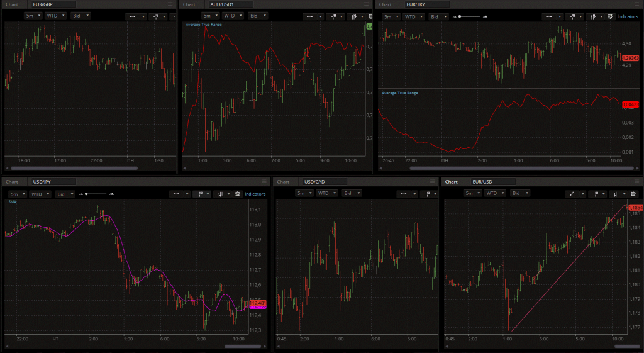
Task: Open Indicators link in USD/JPY chart
Action: click(x=255, y=194)
